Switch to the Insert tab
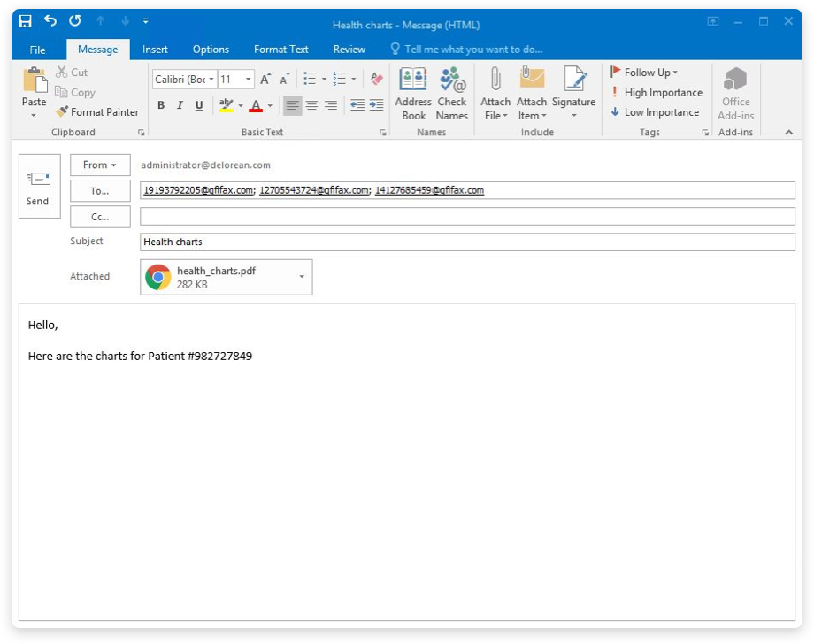814x644 pixels. click(x=155, y=50)
